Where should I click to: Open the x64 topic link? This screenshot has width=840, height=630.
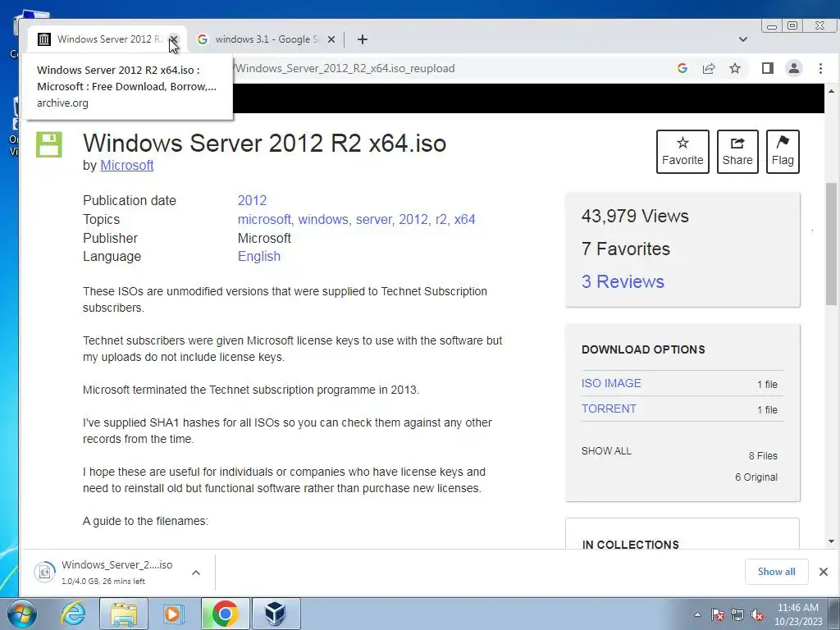(464, 220)
